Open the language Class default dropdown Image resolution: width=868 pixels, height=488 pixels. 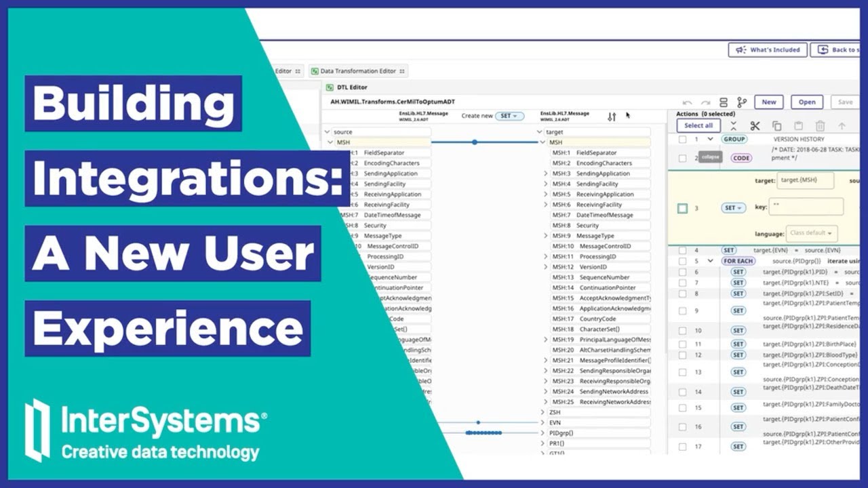coord(812,233)
